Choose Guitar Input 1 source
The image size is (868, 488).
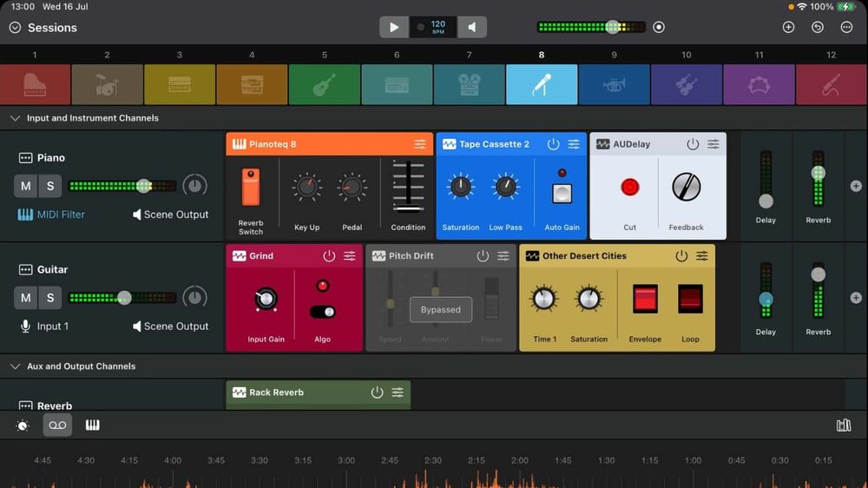pyautogui.click(x=44, y=326)
